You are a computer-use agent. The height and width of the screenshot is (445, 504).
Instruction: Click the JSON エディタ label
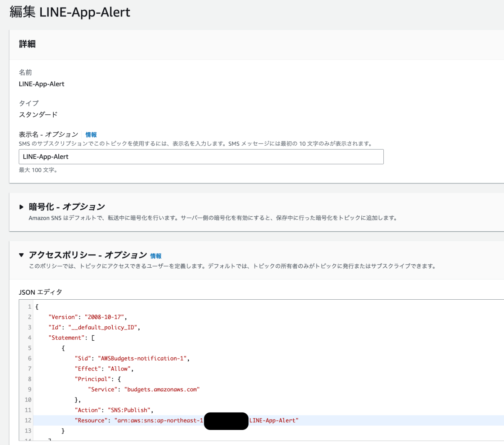coord(40,292)
